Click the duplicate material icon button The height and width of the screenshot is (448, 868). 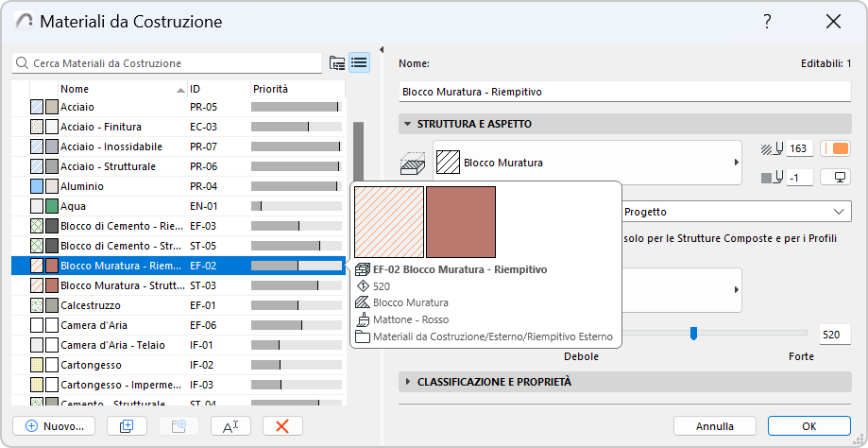128,425
